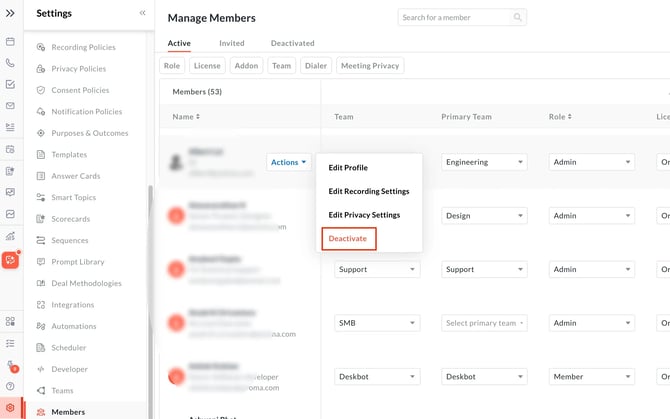This screenshot has height=419, width=670.
Task: Click the orange highlighted rail icon with badge
Action: [10, 260]
